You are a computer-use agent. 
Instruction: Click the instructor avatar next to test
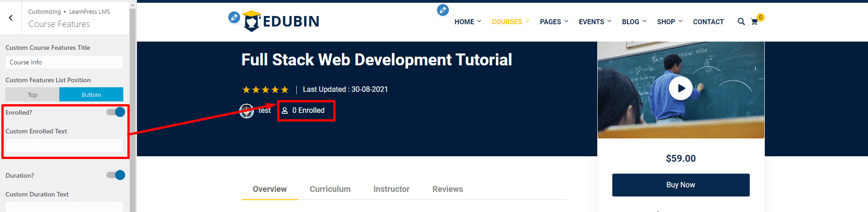pos(247,111)
